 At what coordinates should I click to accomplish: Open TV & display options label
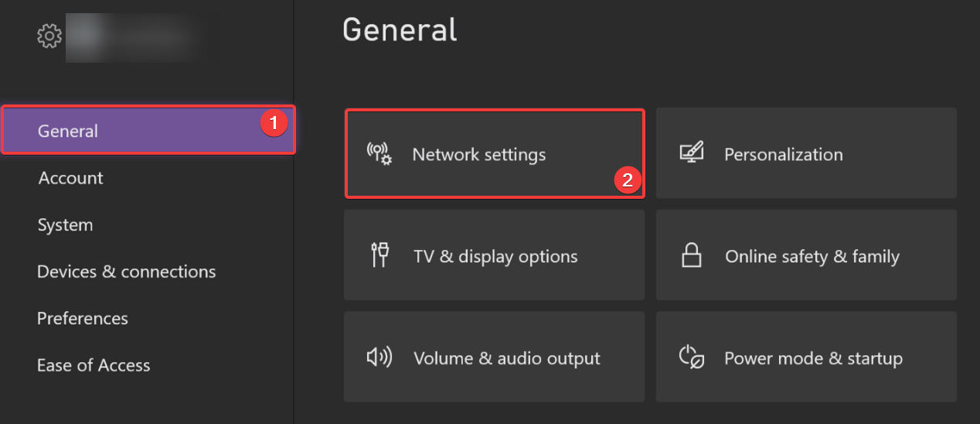click(x=495, y=256)
